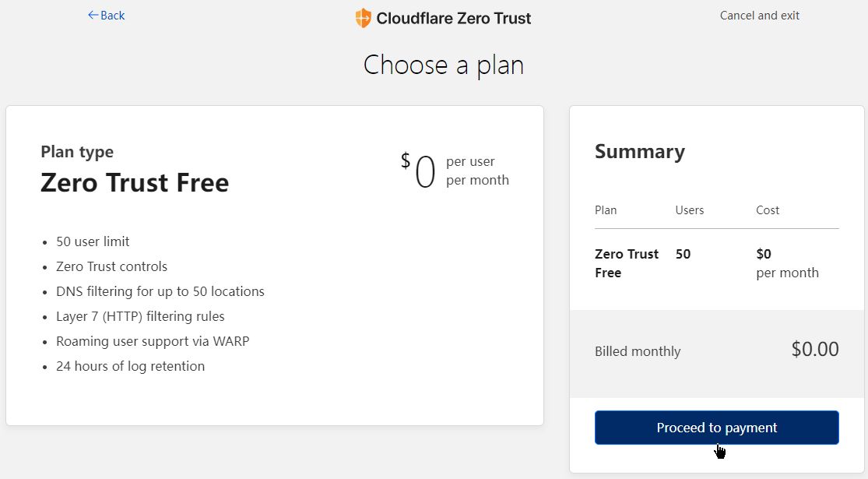868x479 pixels.
Task: Click the Back arrow icon
Action: point(93,16)
